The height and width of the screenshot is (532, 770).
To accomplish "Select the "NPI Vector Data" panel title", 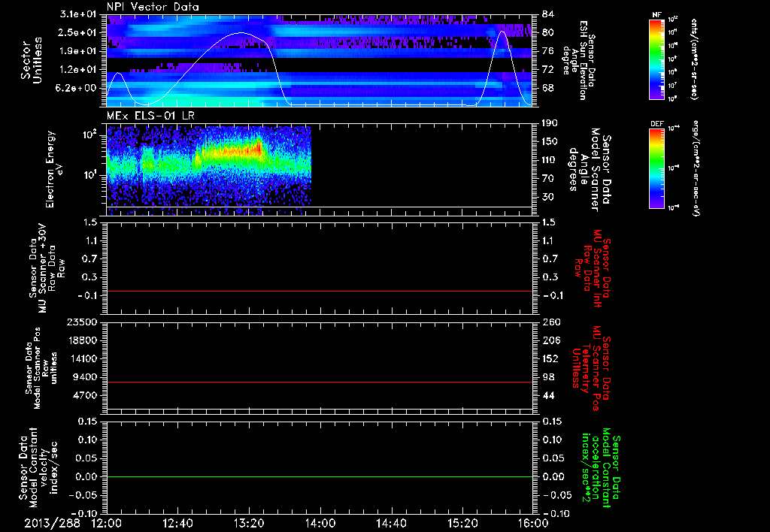I will (153, 7).
